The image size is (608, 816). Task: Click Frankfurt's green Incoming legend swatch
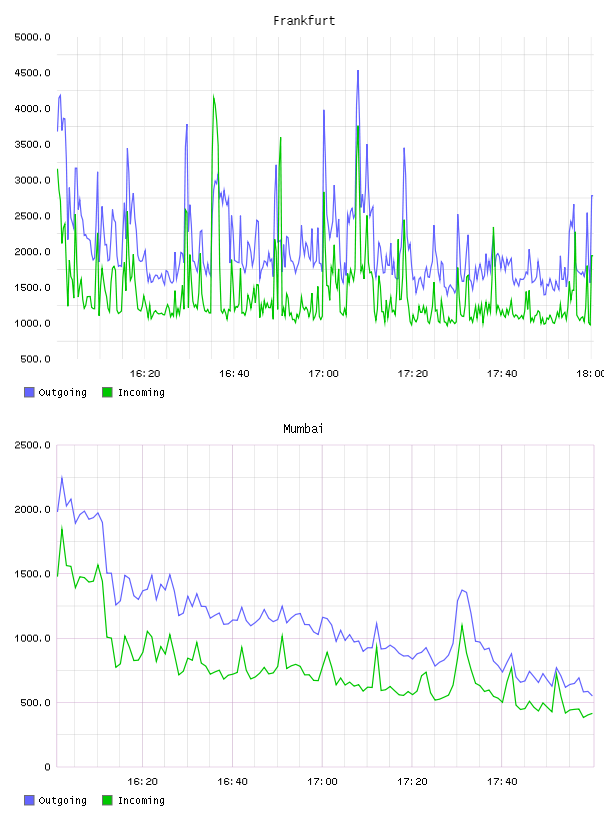(107, 392)
